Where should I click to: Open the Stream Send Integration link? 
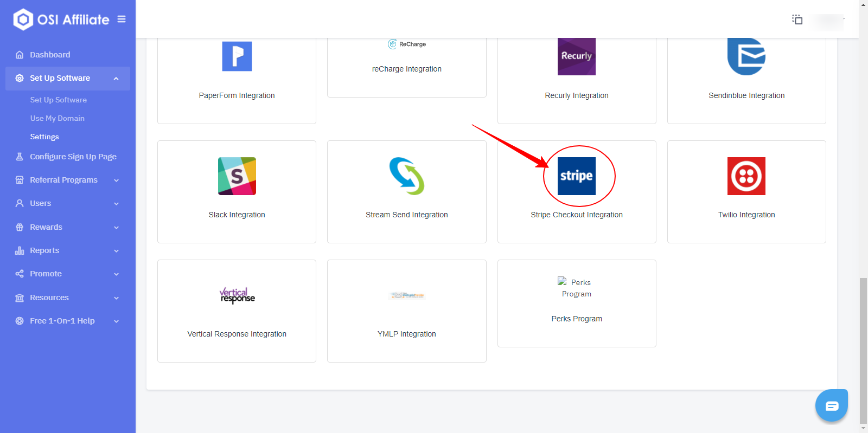[x=407, y=215]
